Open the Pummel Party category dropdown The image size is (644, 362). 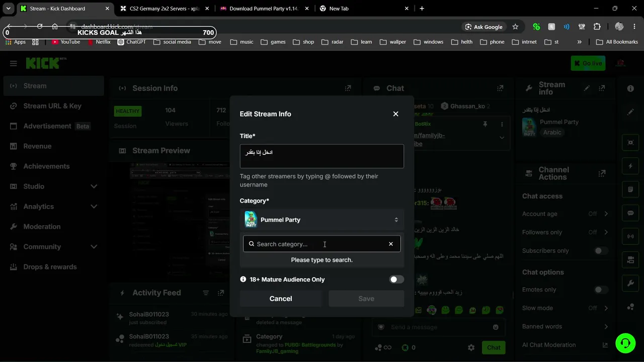click(322, 220)
